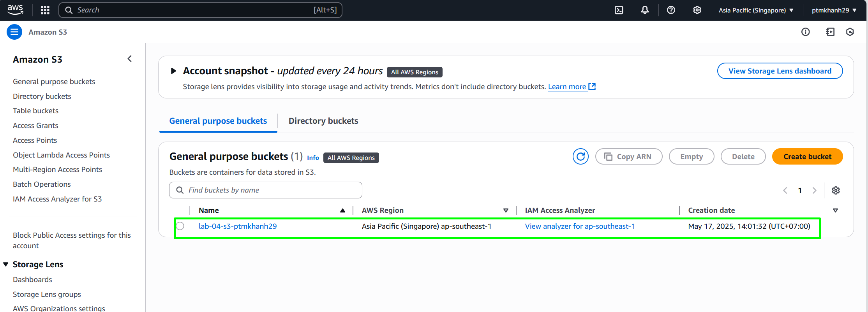Open Batch Operations in the sidebar
This screenshot has width=868, height=312.
[x=42, y=184]
